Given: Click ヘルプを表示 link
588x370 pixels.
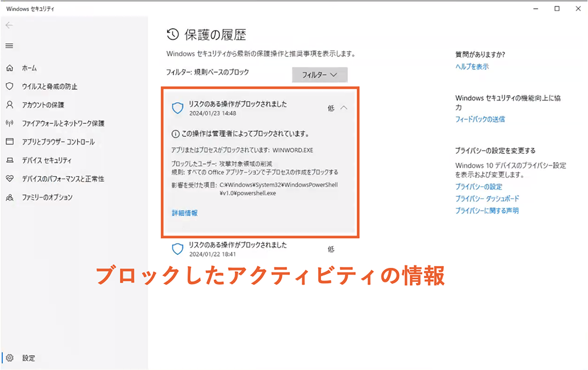Looking at the screenshot, I should click(472, 67).
